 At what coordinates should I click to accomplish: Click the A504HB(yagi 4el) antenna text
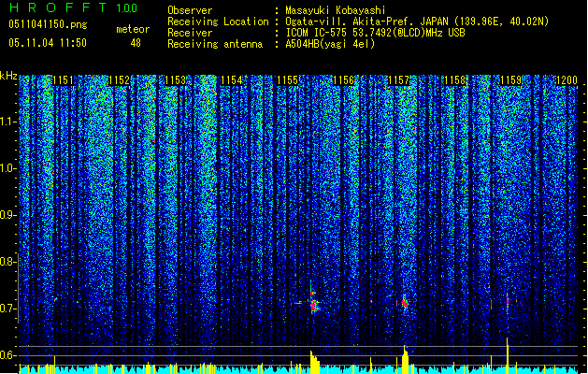(330, 44)
